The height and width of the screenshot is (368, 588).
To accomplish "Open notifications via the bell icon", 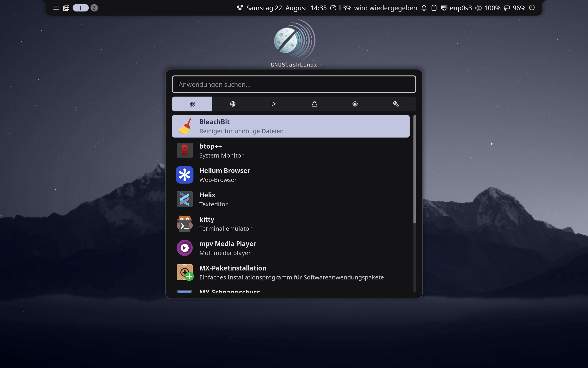I will tap(424, 8).
